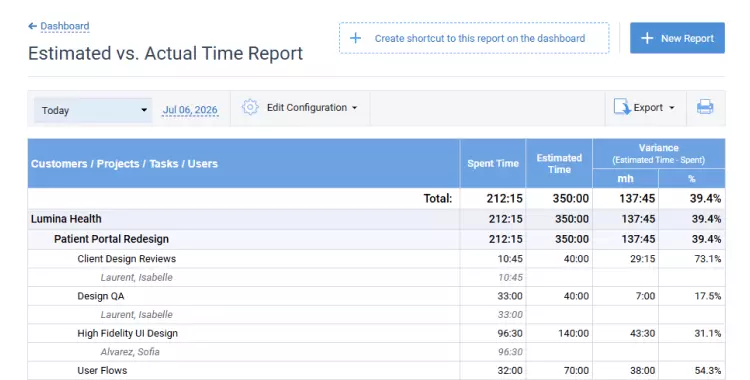Click the plus icon in the shortcut box
Viewport: 750px width, 380px height.
[x=355, y=38]
